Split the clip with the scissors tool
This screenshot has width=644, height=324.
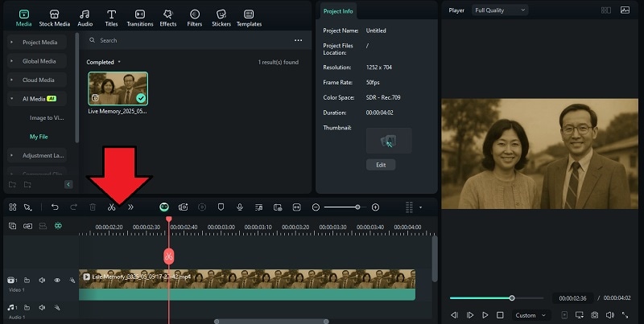111,207
